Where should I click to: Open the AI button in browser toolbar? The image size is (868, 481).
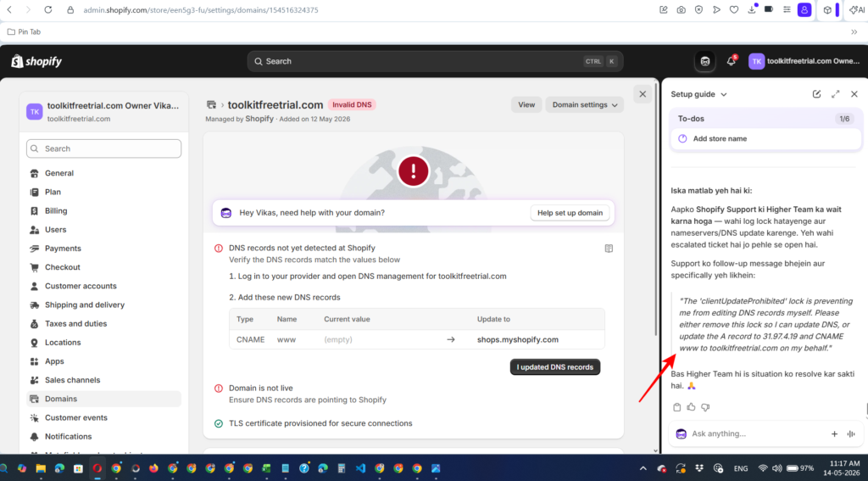pyautogui.click(x=856, y=10)
